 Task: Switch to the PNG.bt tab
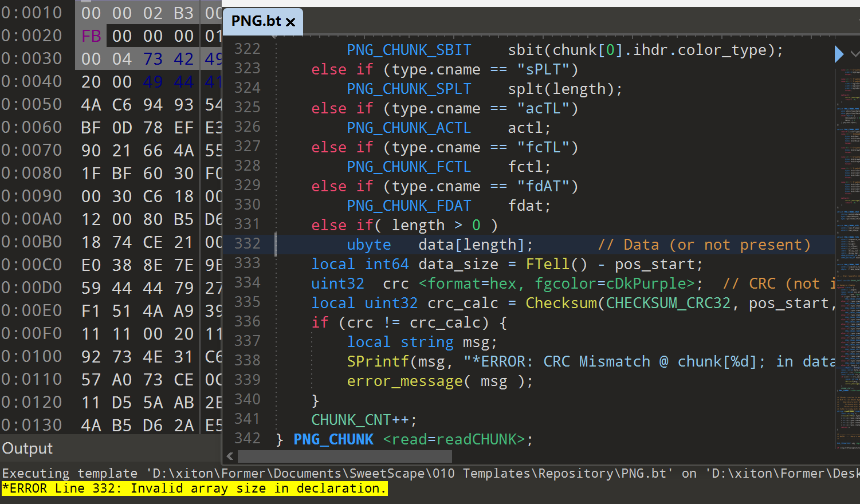coord(256,21)
